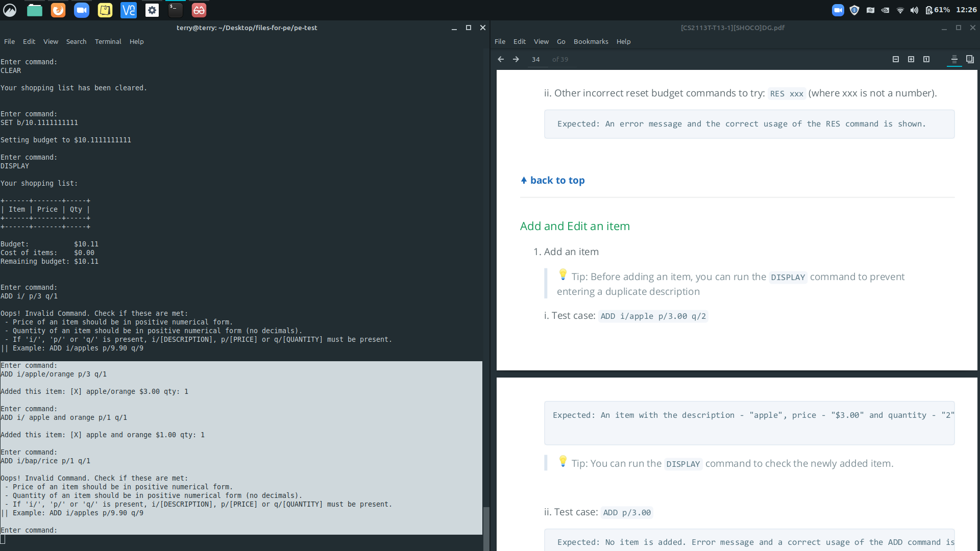Open the Terminal menu in terminal window
980x551 pixels.
(x=108, y=42)
